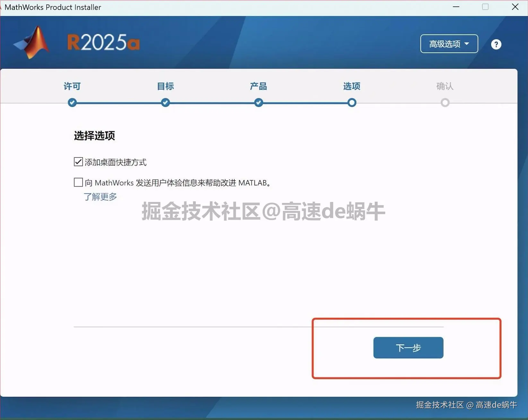Select the 确认 step label
The width and height of the screenshot is (528, 420).
445,86
